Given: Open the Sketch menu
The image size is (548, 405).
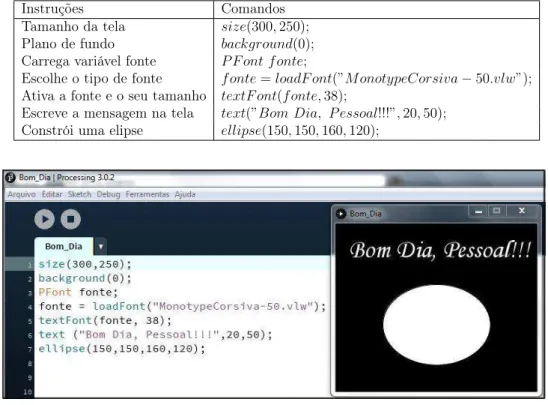Looking at the screenshot, I should click(x=79, y=194).
